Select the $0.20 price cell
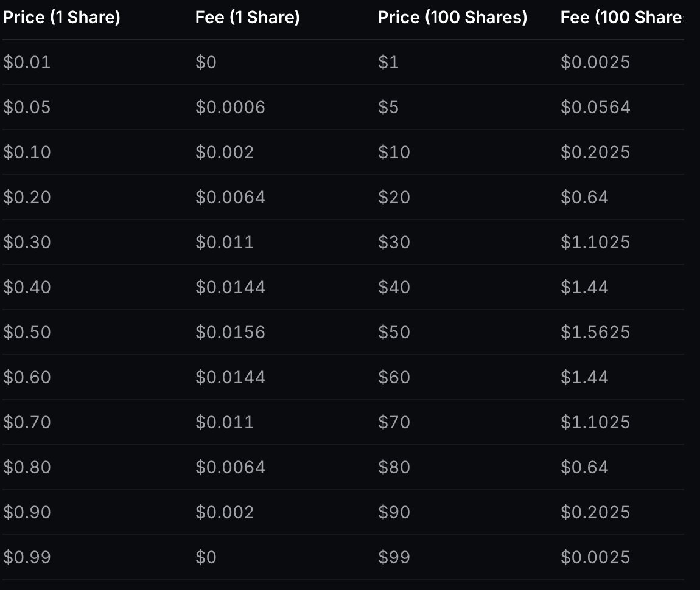Viewport: 700px width, 590px height. tap(27, 198)
